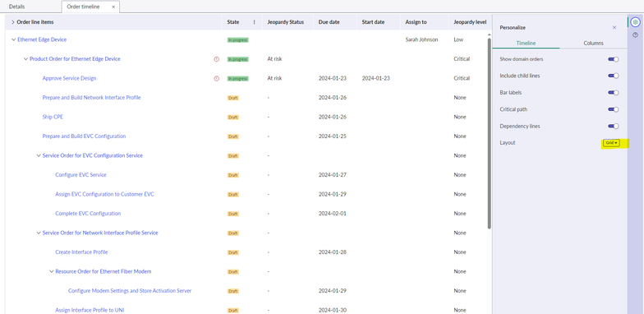Click At risk status on Product Order row

(274, 59)
